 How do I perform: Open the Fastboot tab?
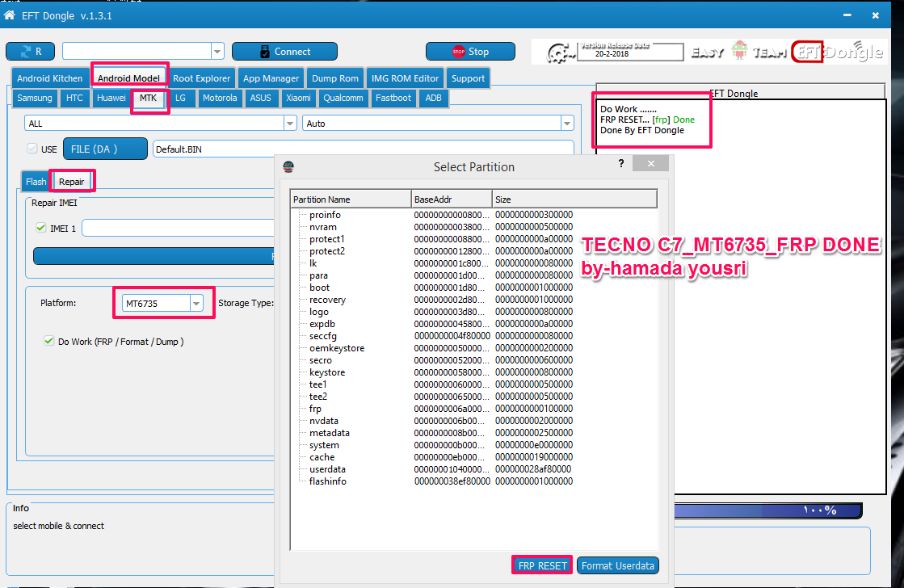(x=393, y=98)
